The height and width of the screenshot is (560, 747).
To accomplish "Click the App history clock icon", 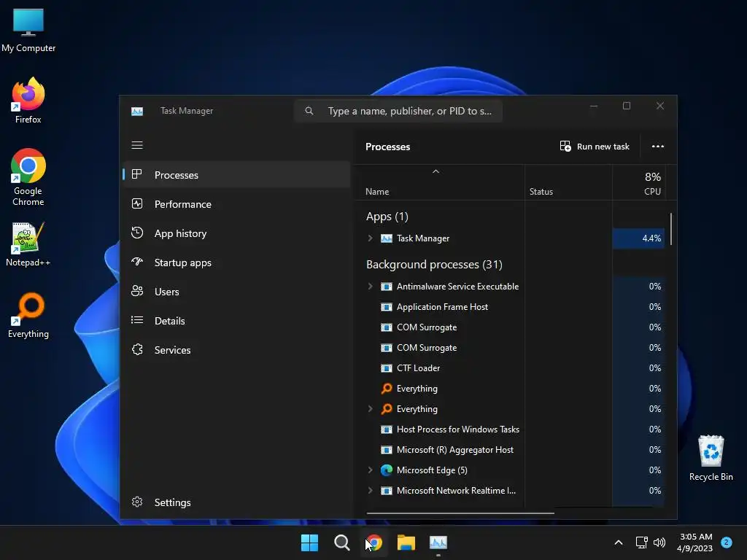I will [137, 233].
